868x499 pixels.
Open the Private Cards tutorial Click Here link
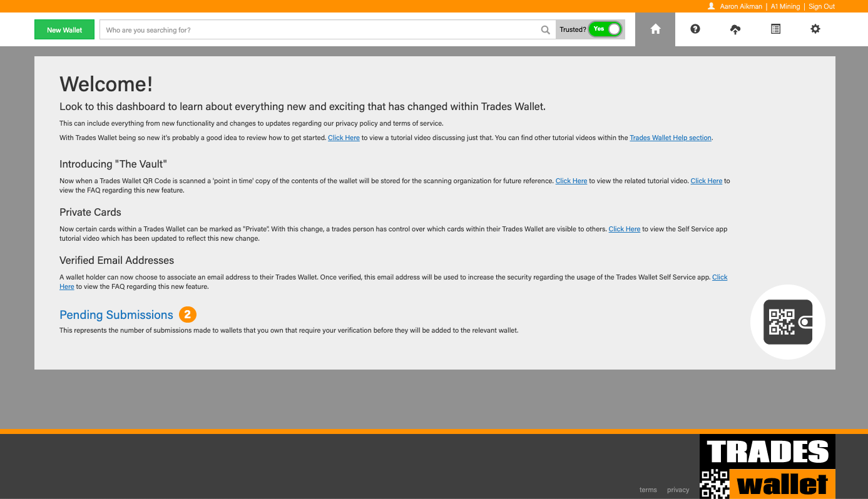625,229
